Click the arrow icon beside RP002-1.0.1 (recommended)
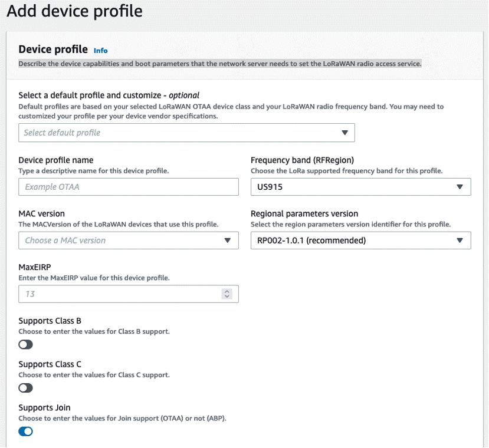 (460, 241)
